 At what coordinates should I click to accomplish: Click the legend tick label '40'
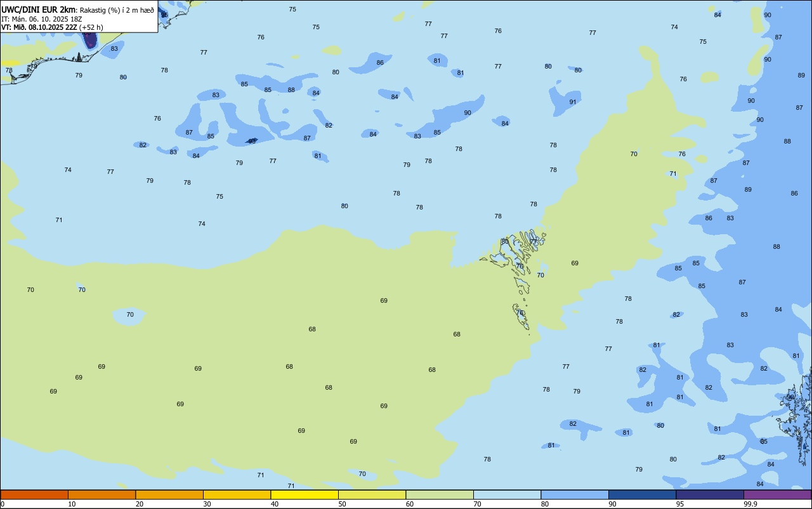point(275,504)
